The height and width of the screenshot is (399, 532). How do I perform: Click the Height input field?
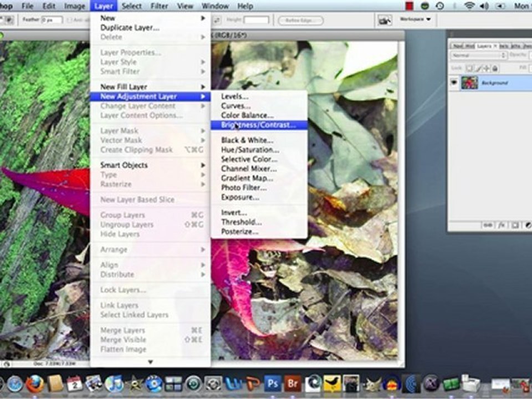click(256, 20)
